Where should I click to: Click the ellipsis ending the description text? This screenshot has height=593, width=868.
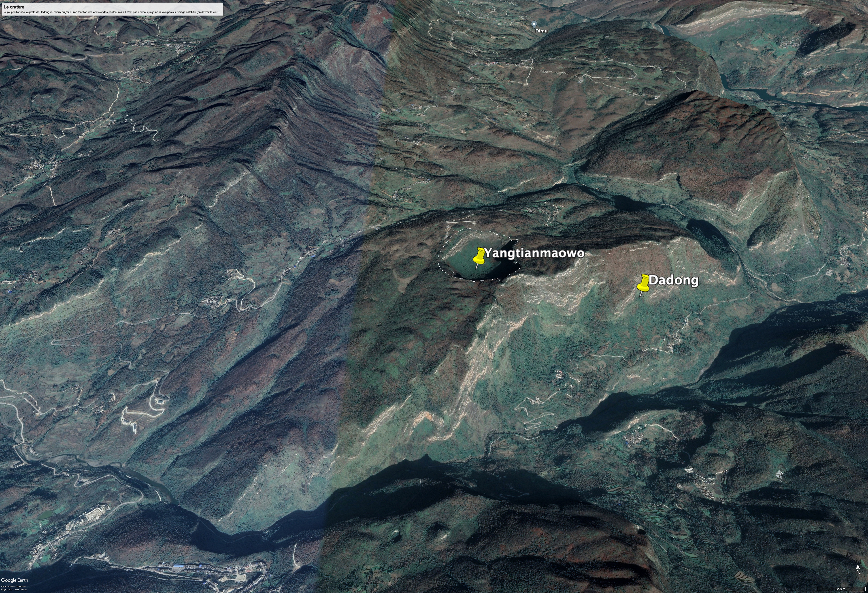pos(219,12)
